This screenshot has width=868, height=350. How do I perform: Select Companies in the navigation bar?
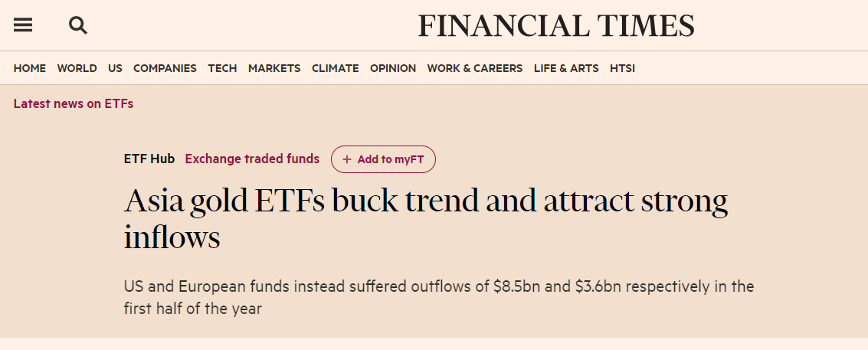point(165,68)
